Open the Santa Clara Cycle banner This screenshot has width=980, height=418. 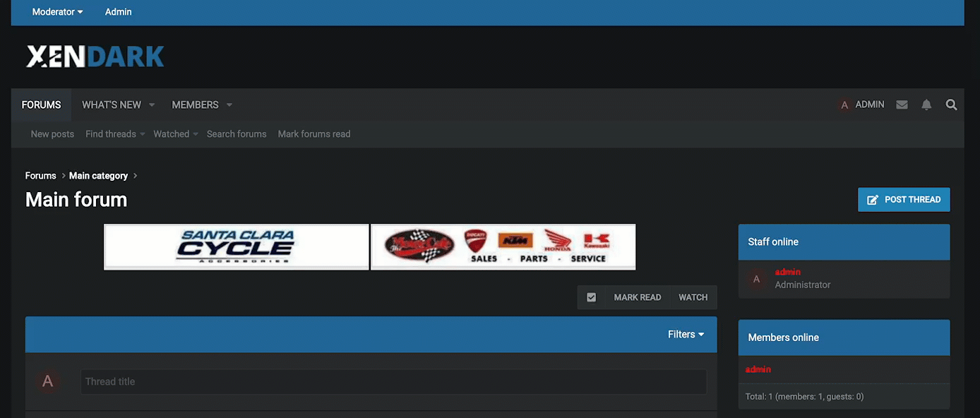[236, 247]
